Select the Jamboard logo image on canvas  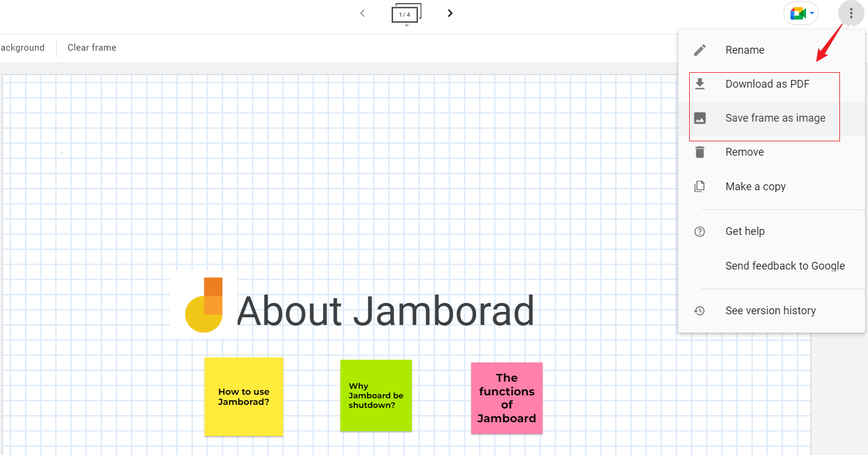(204, 305)
